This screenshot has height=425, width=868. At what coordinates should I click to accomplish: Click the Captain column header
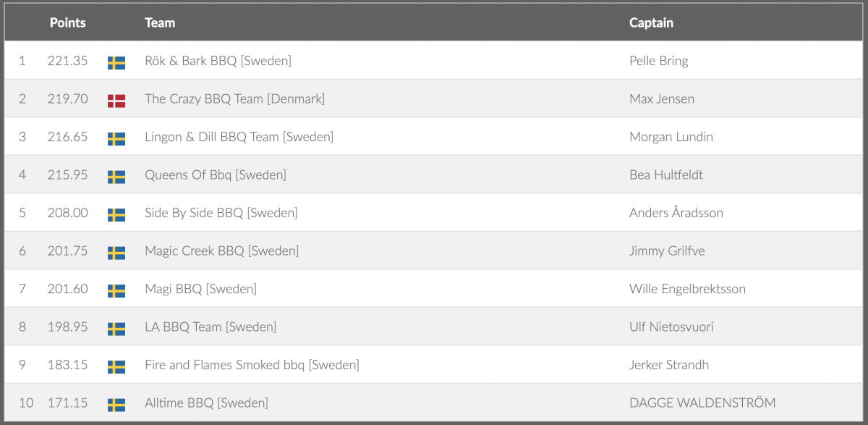[651, 22]
